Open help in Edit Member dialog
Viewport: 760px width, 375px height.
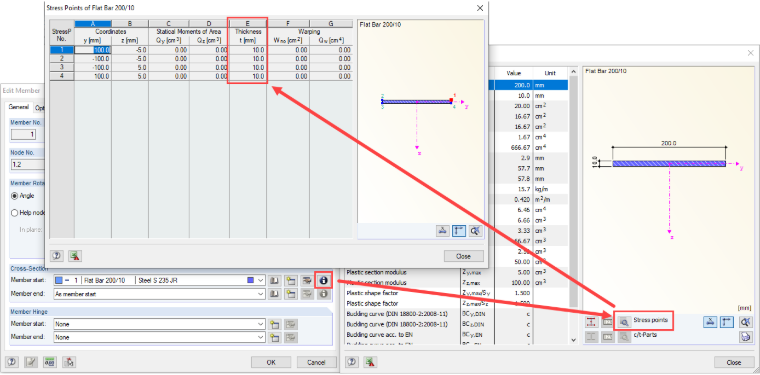pos(12,362)
